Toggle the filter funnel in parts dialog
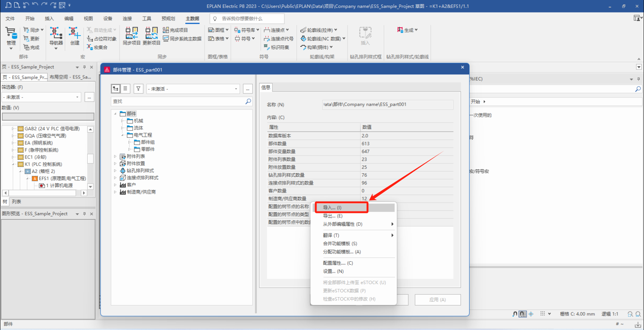 click(x=139, y=89)
